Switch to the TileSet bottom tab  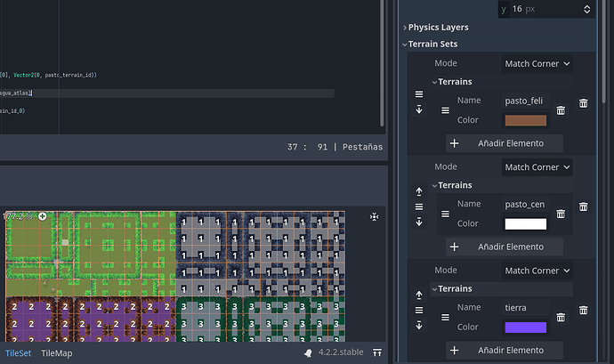tap(18, 353)
